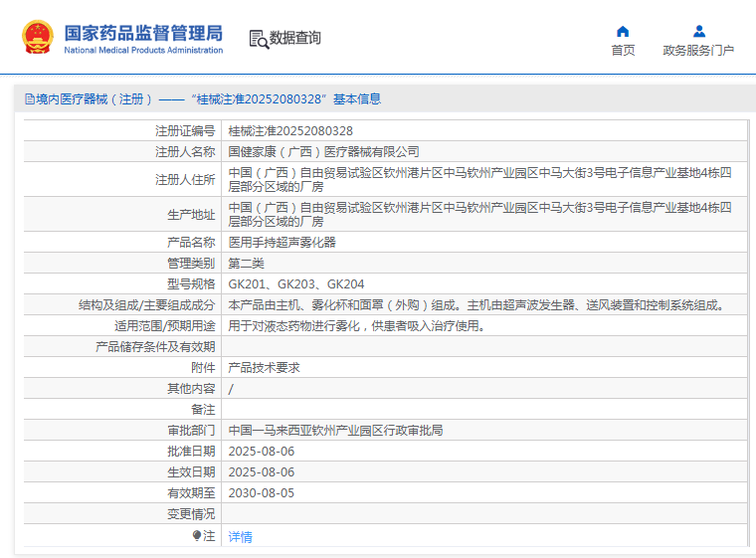Click the national emblem logo icon

click(x=38, y=38)
